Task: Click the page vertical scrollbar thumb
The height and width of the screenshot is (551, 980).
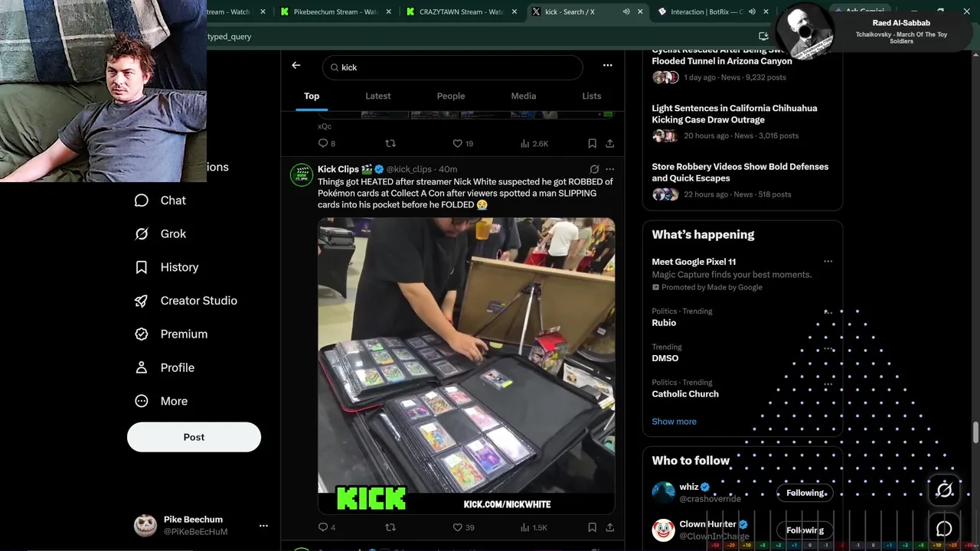Action: [x=975, y=432]
